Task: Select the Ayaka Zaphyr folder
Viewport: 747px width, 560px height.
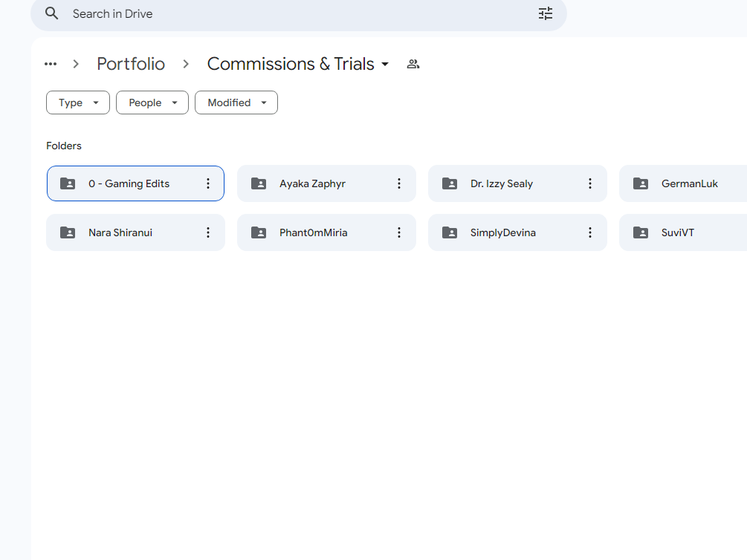Action: pyautogui.click(x=326, y=183)
